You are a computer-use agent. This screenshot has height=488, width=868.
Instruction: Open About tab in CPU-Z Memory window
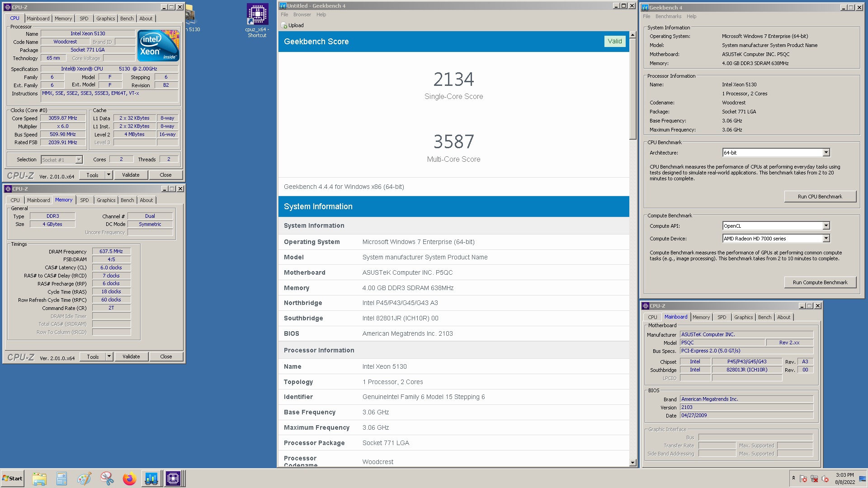pyautogui.click(x=146, y=200)
